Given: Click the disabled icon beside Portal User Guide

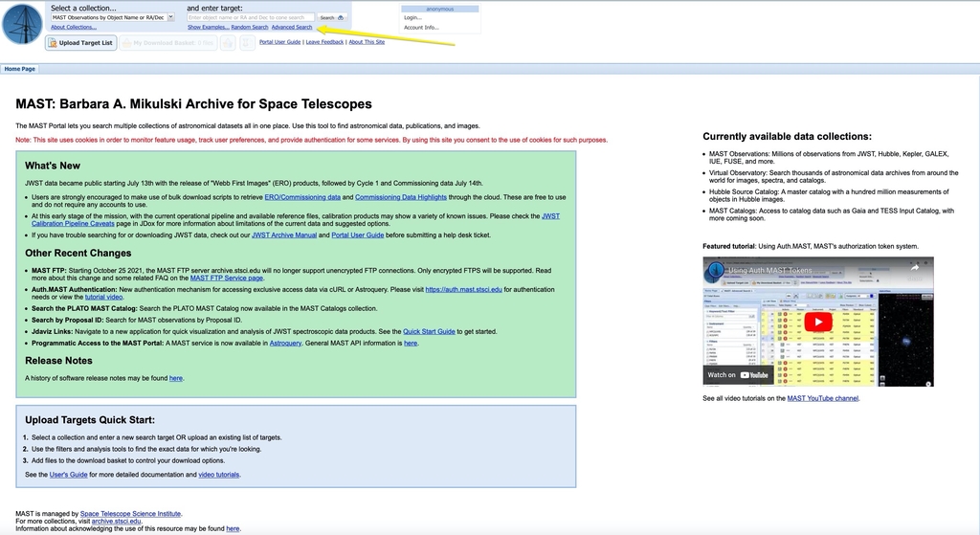Looking at the screenshot, I should coord(247,43).
